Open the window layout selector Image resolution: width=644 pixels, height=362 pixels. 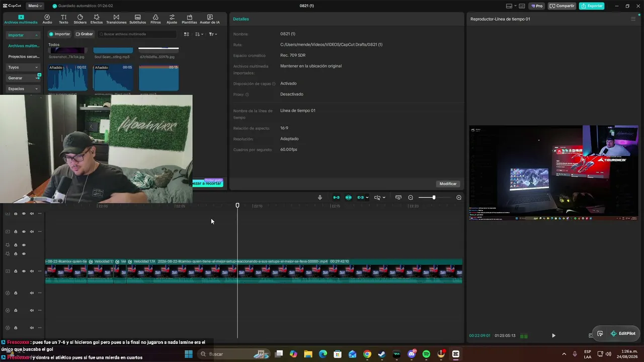511,6
